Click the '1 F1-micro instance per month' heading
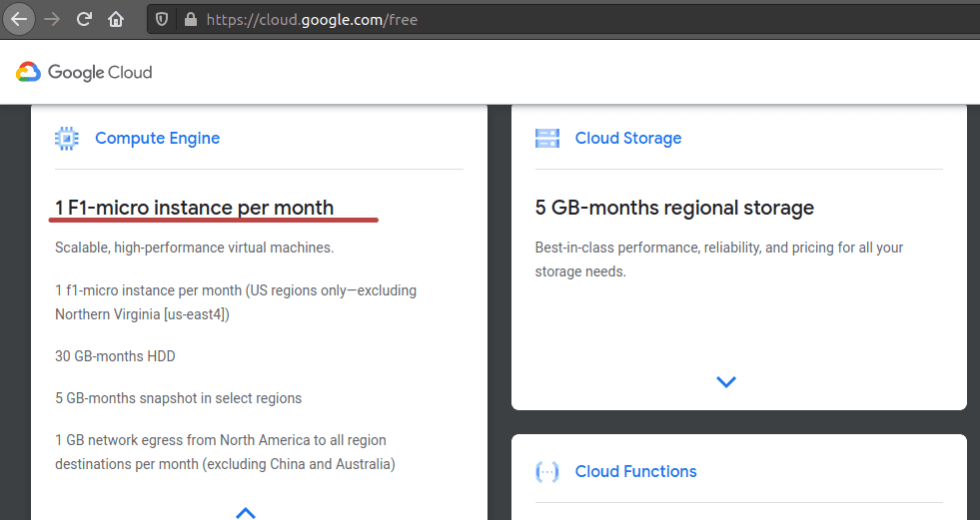The width and height of the screenshot is (980, 520). tap(195, 208)
